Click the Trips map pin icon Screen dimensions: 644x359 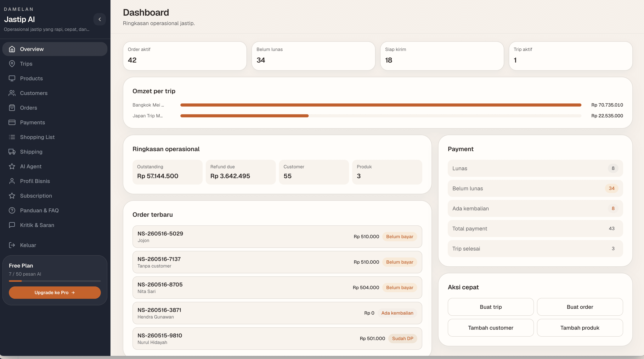pyautogui.click(x=12, y=64)
